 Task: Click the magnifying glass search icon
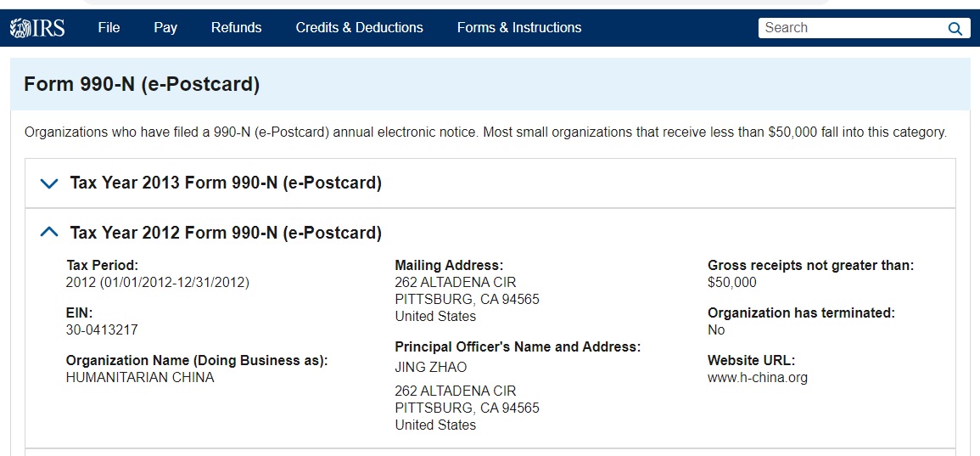click(955, 28)
